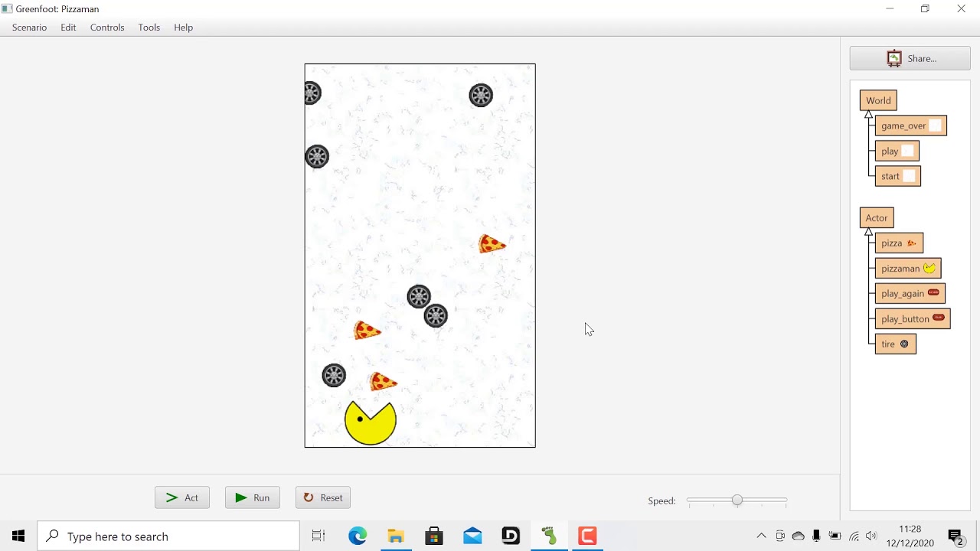The width and height of the screenshot is (980, 551).
Task: Open the Scenario menu
Action: click(x=29, y=28)
